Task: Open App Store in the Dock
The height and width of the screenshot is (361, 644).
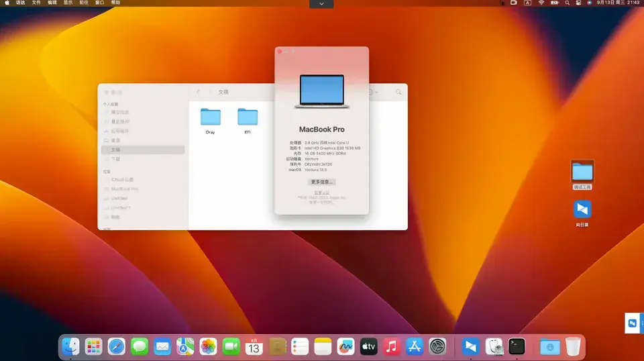Action: pos(415,347)
